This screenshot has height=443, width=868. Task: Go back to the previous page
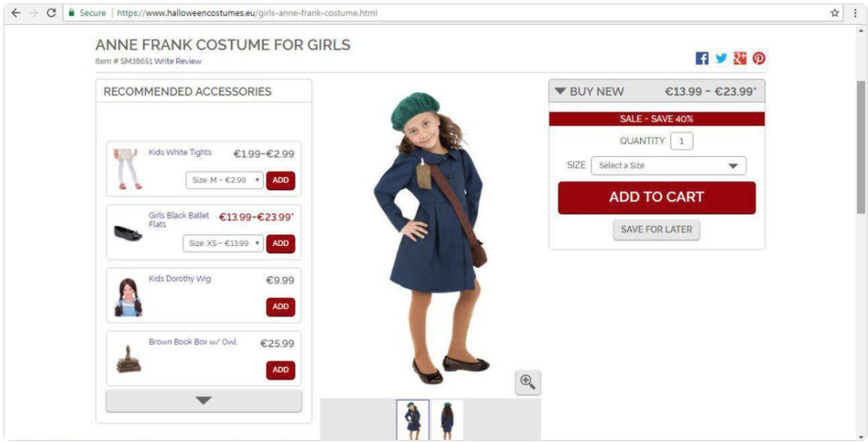(15, 13)
